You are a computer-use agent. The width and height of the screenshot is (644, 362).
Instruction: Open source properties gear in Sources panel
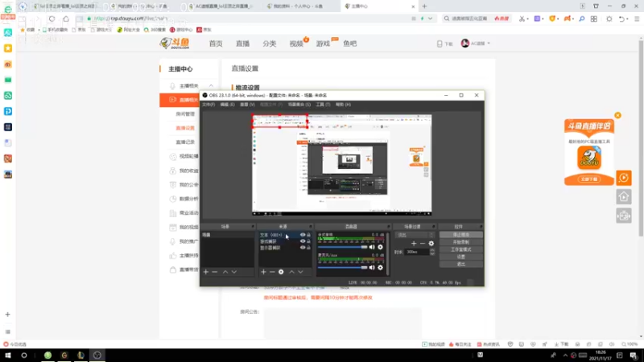[281, 272]
